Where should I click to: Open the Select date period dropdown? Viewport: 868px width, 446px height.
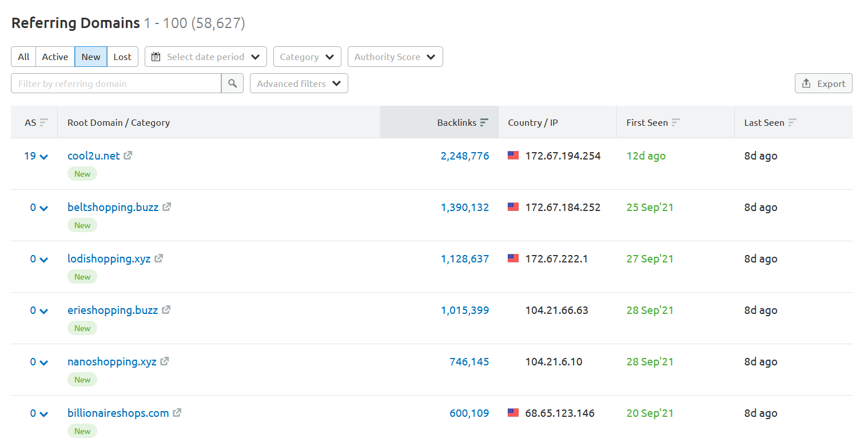206,57
